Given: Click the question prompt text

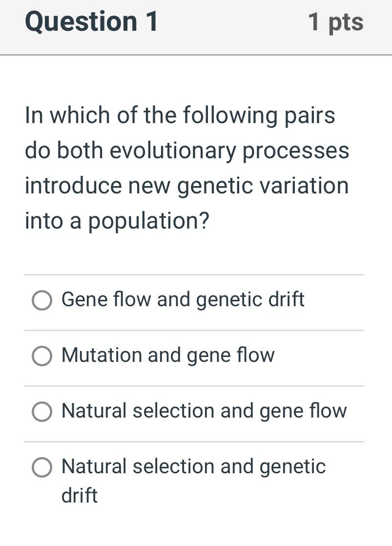Looking at the screenshot, I should (187, 168).
